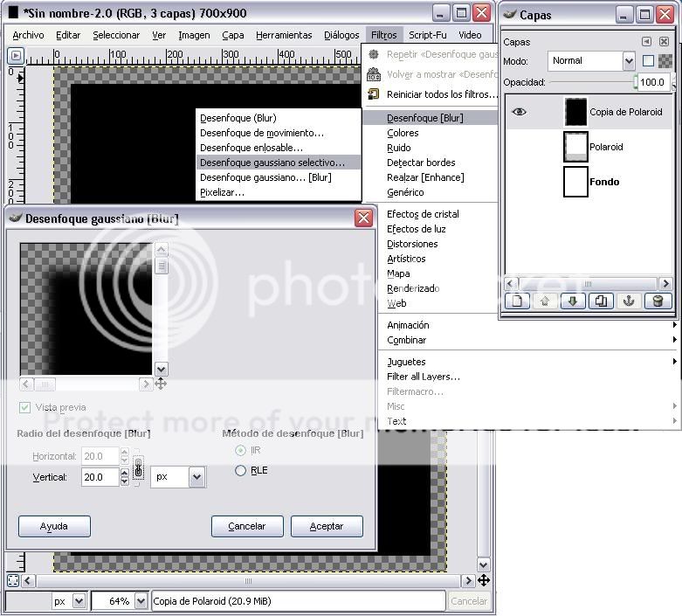Open the layer Modo dropdown
The height and width of the screenshot is (616, 682).
[x=628, y=61]
